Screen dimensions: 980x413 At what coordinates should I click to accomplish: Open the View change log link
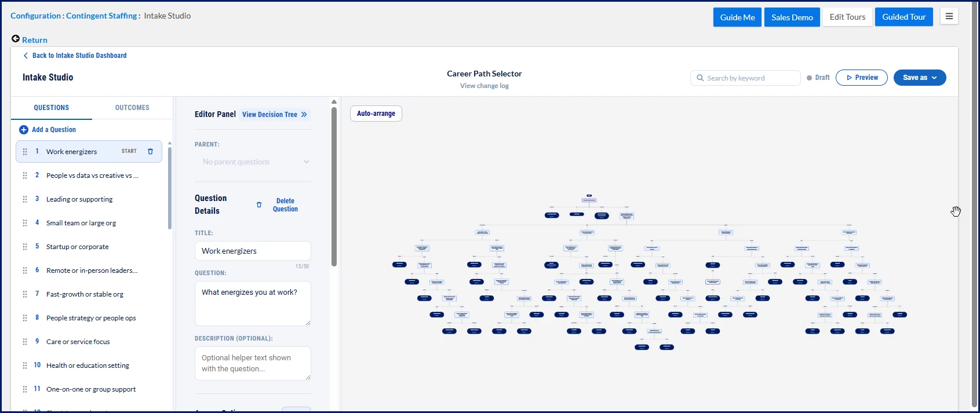(x=484, y=86)
